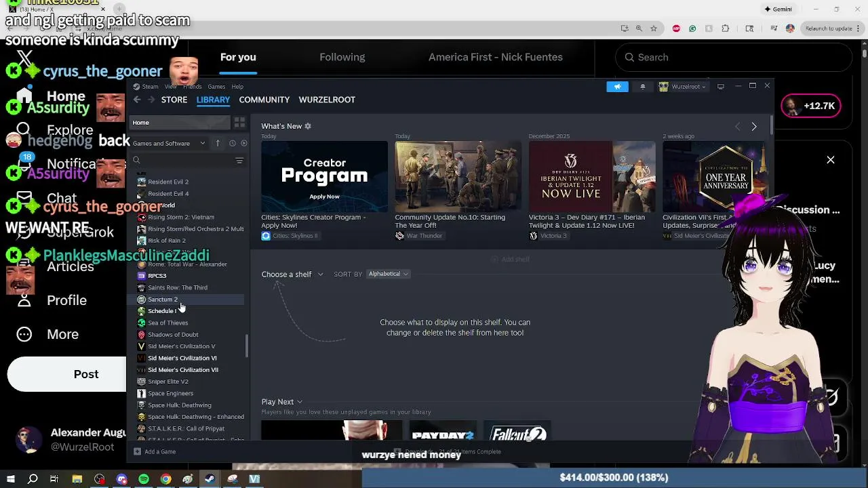Open Windows Start menu
The width and height of the screenshot is (868, 488).
pos(10,479)
